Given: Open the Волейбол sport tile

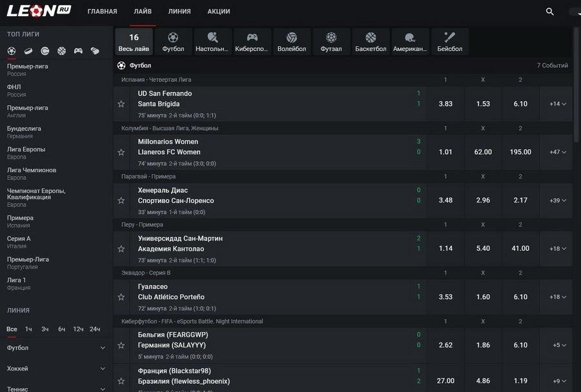Looking at the screenshot, I should click(292, 41).
